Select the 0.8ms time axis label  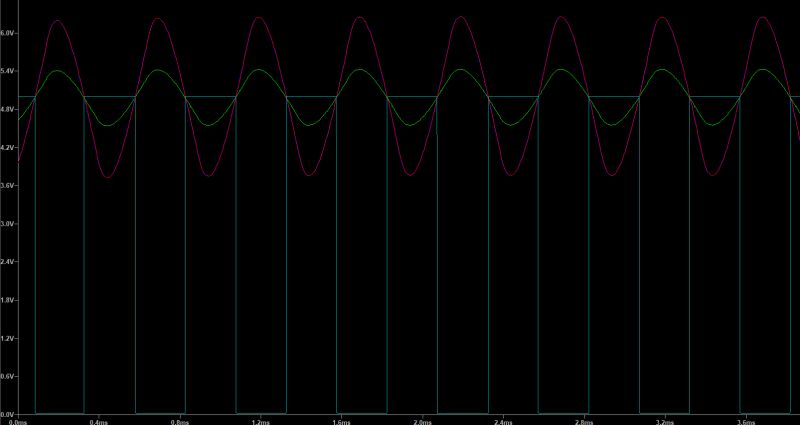[180, 422]
